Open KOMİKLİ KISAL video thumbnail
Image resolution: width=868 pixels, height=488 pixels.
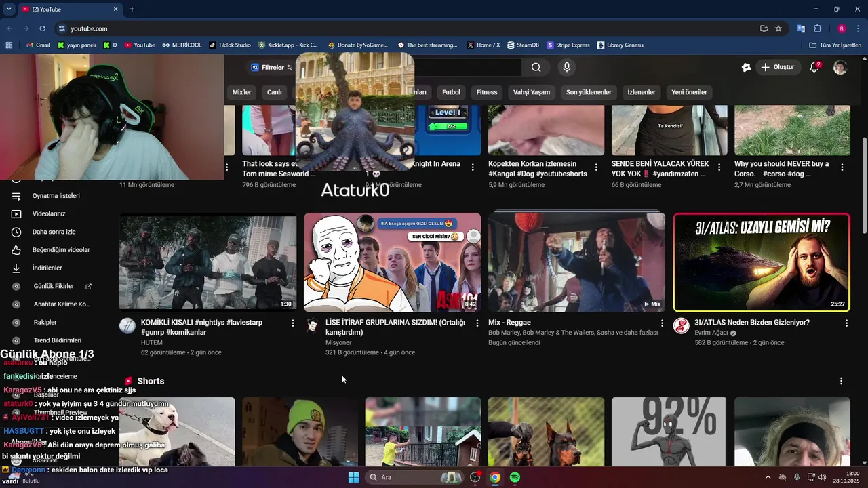(208, 262)
